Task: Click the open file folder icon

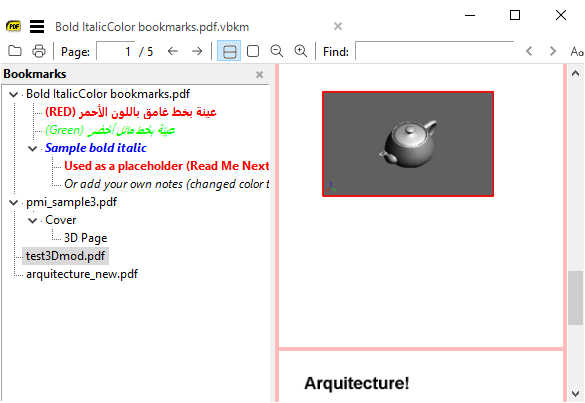Action: click(15, 51)
